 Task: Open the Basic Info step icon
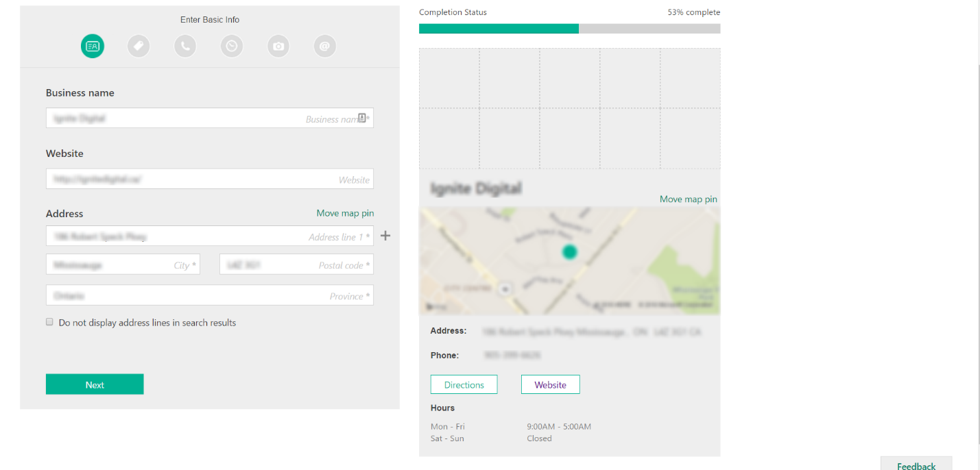[93, 46]
